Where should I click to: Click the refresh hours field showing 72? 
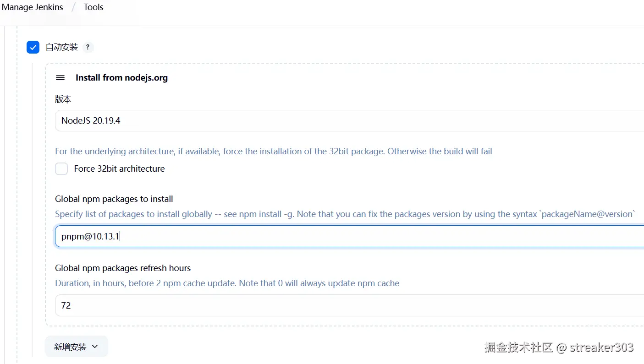[x=348, y=305]
